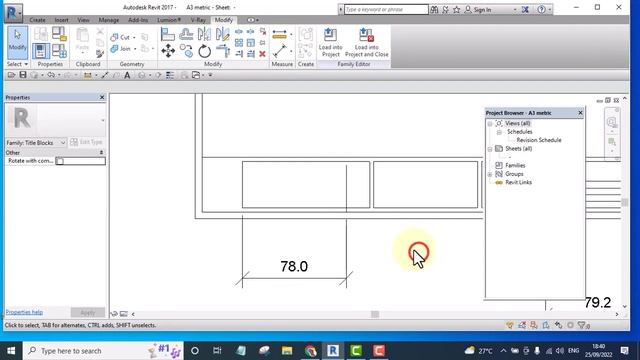Viewport: 640px width, 360px height.
Task: Click Load into Project button
Action: 331,42
